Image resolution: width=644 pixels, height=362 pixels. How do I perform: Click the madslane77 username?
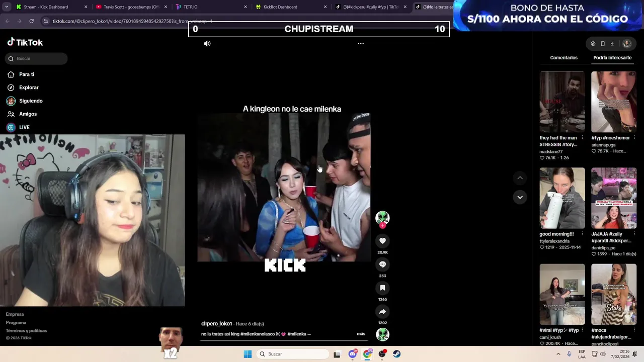click(551, 151)
